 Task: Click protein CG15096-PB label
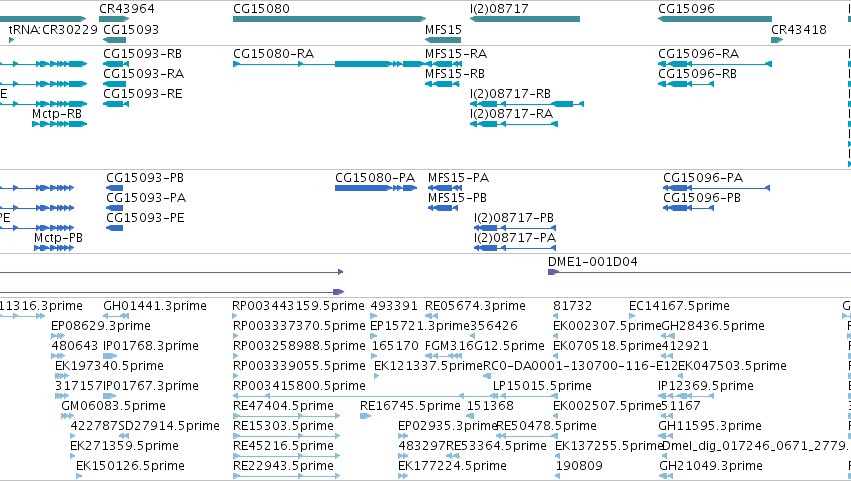click(x=702, y=198)
